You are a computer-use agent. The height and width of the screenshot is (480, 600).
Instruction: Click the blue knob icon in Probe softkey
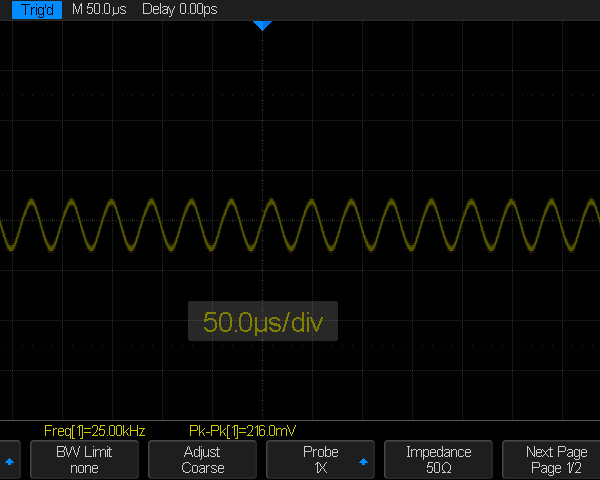click(x=363, y=462)
